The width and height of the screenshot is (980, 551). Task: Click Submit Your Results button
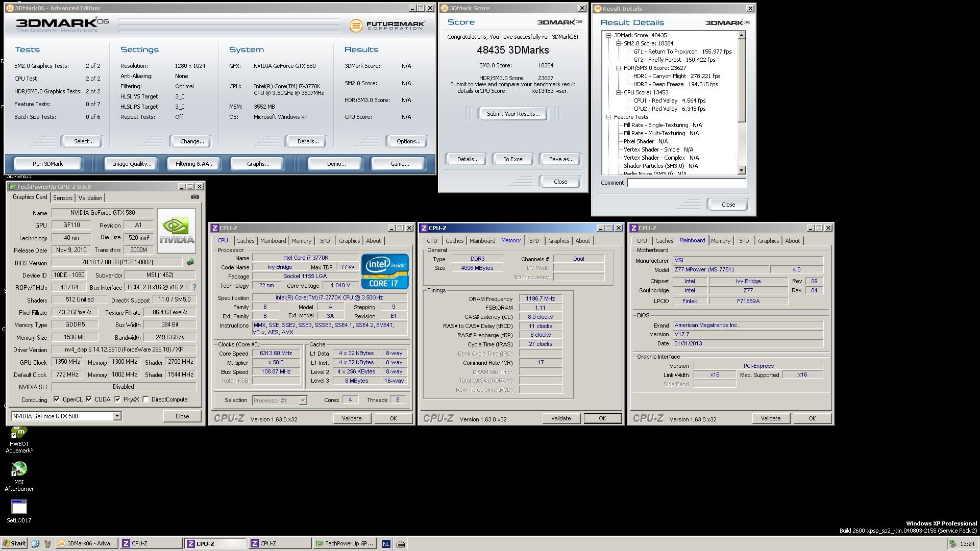513,114
